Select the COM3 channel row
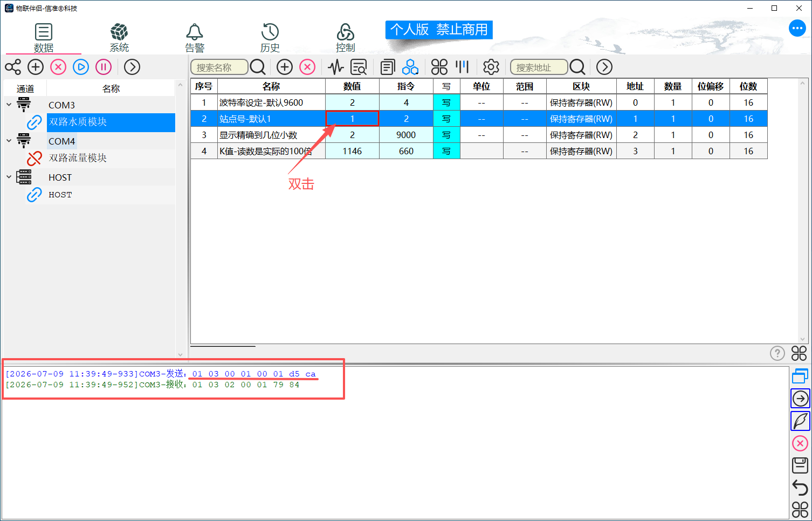 (x=61, y=105)
